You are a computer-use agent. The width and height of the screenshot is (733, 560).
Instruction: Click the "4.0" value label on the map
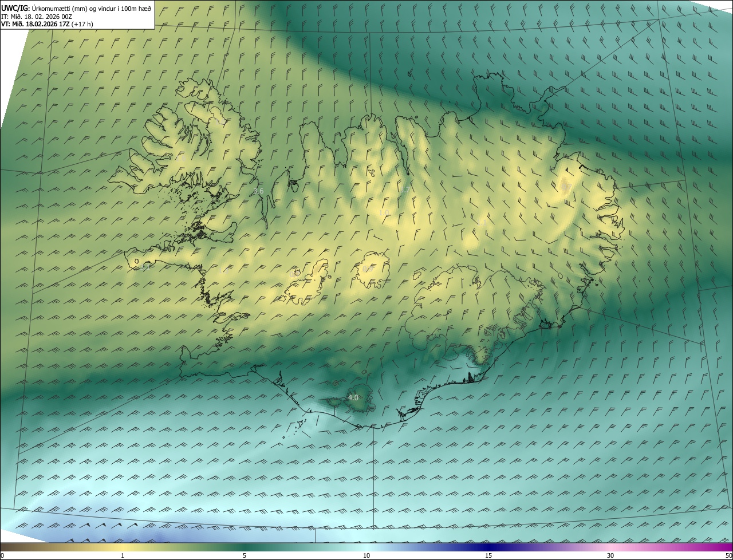353,397
